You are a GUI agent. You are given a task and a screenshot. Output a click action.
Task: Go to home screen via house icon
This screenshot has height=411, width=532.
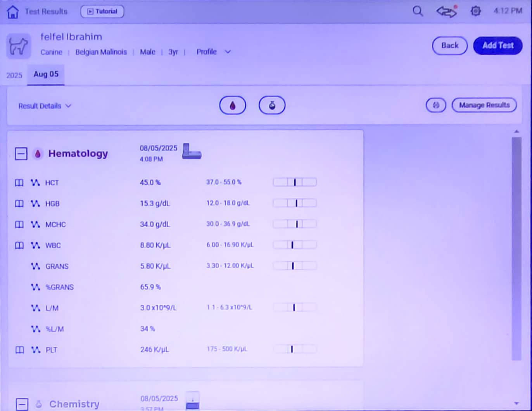click(x=13, y=12)
